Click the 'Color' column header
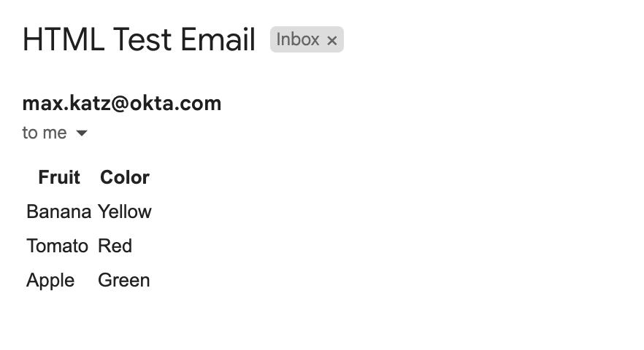 click(x=125, y=177)
